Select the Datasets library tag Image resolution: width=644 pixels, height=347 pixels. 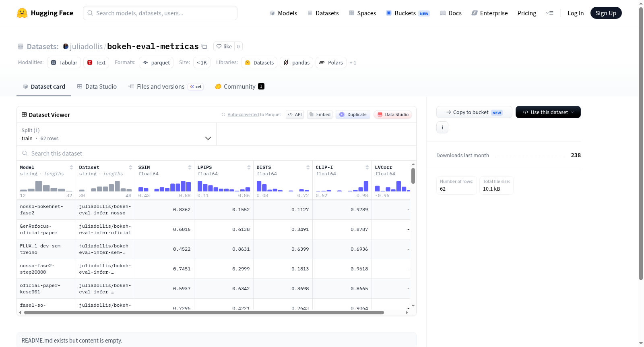259,62
